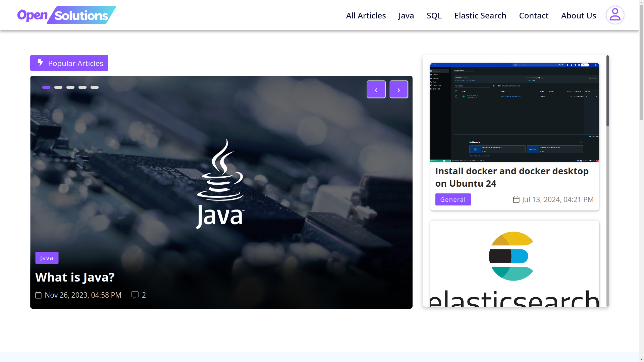Screen dimensions: 644x362
Task: Click the lightning bolt icon beside Popular Articles
Action: coord(40,63)
